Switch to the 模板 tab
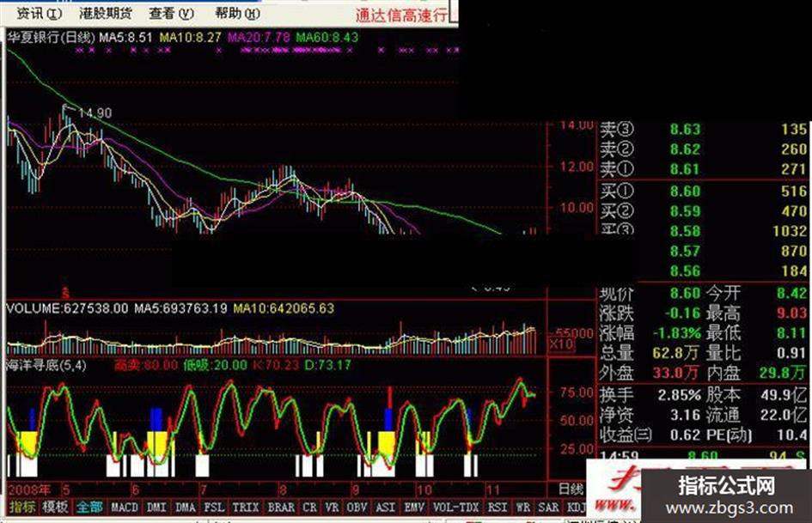 [x=55, y=507]
